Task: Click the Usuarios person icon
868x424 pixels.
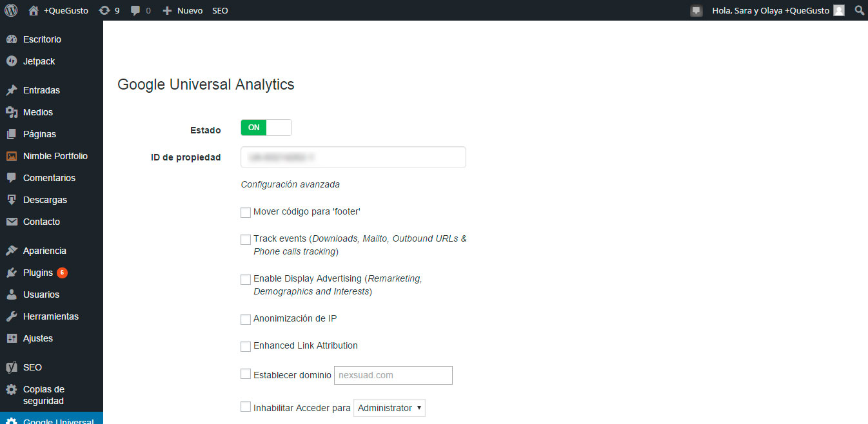Action: coord(12,294)
